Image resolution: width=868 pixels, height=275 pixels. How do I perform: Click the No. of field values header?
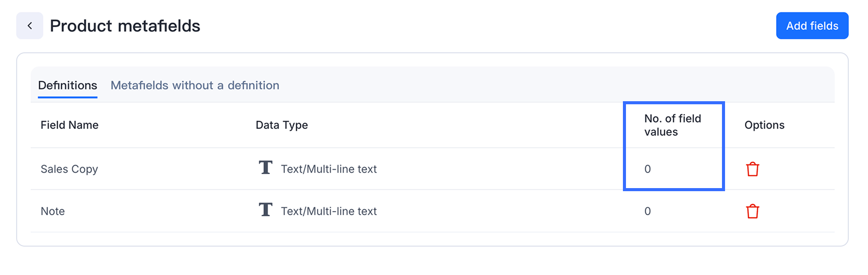[672, 125]
